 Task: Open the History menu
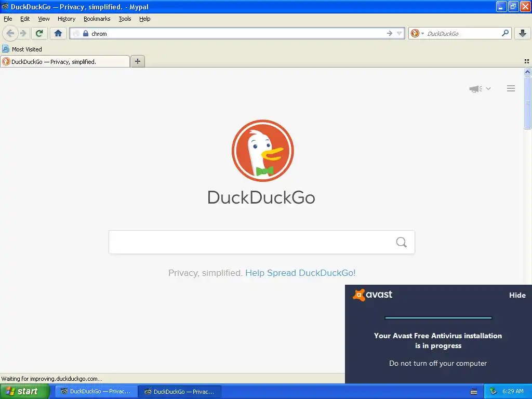[x=66, y=19]
